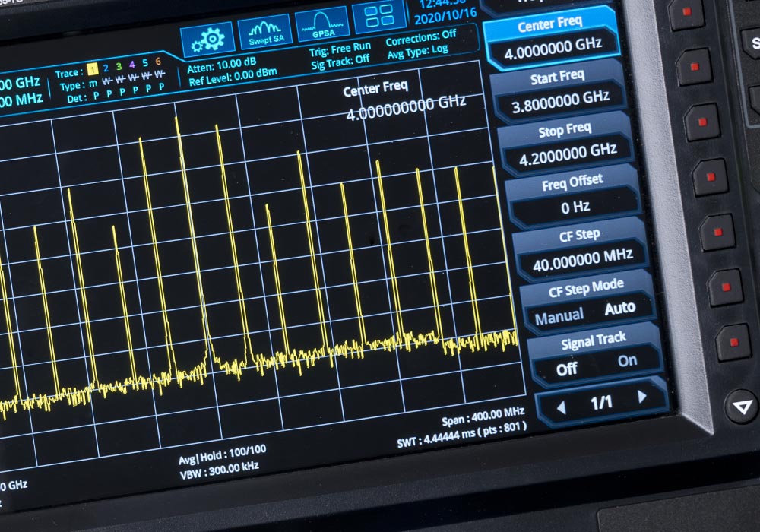
Task: Click the 2020/10/16 date display
Action: pos(445,16)
